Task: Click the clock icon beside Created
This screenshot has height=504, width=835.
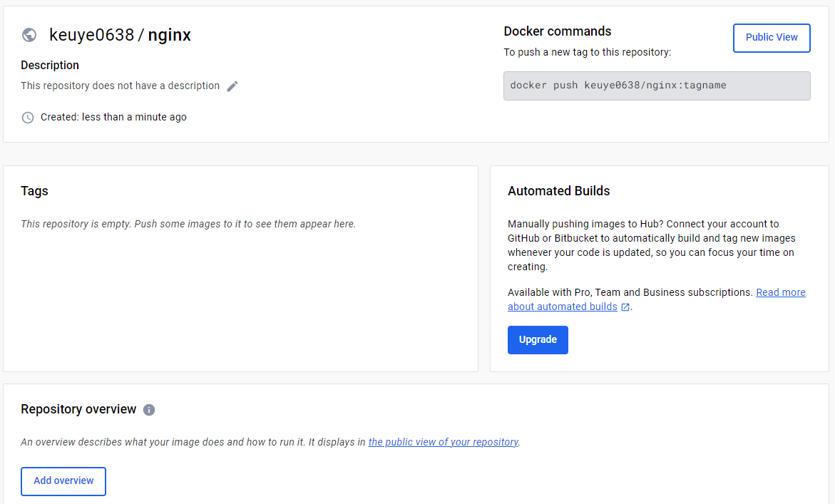Action: click(28, 118)
